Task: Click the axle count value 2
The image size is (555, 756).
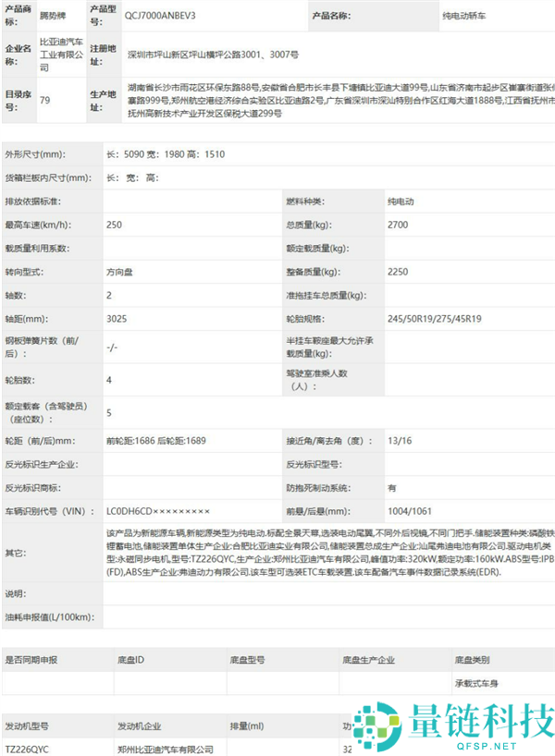Action: coord(109,295)
